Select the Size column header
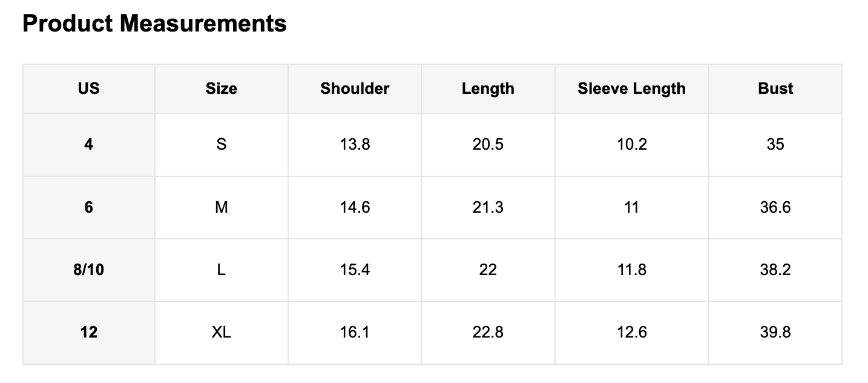868x383 pixels. 221,88
